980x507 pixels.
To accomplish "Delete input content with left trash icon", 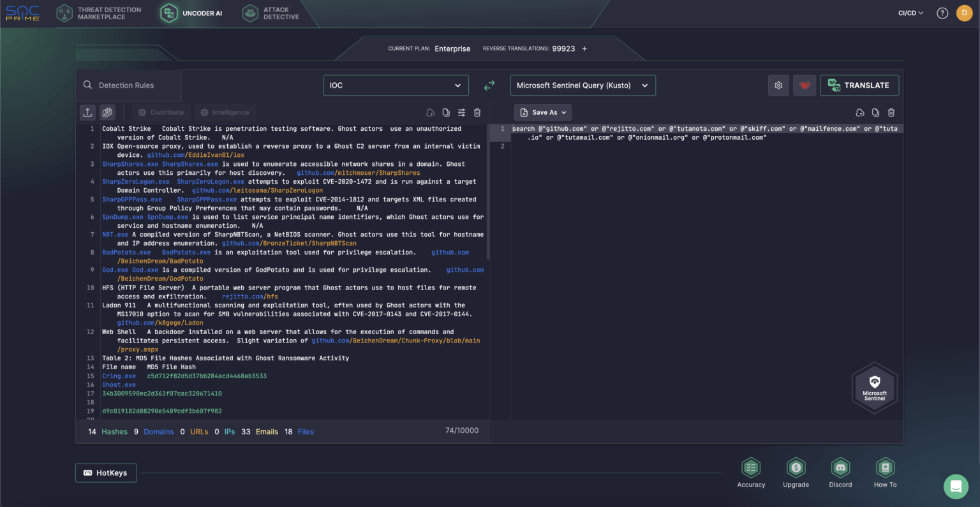I will point(477,113).
